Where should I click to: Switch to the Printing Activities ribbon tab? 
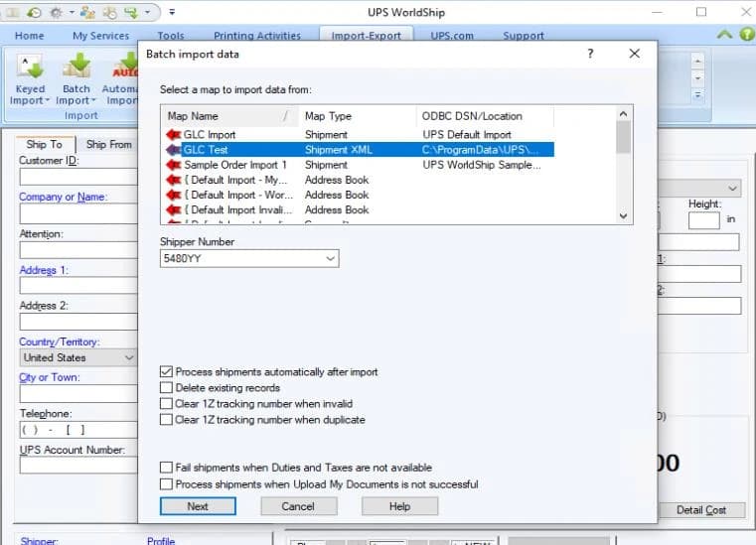click(257, 36)
